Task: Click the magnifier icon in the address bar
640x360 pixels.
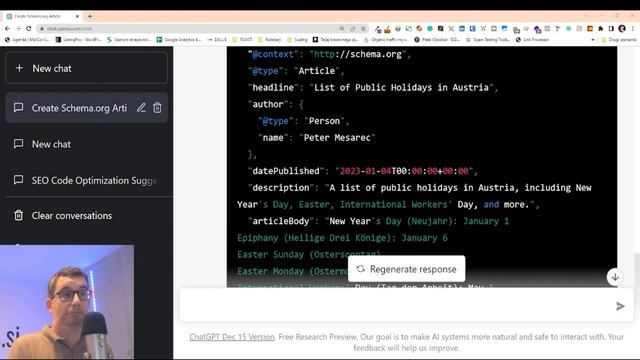Action: point(342,29)
